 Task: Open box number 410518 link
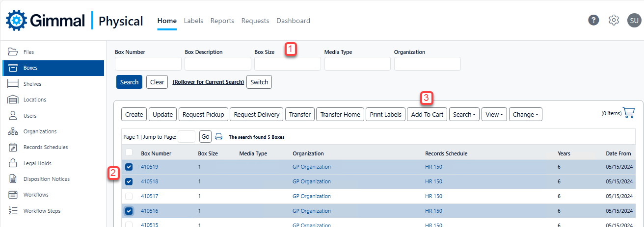click(149, 181)
